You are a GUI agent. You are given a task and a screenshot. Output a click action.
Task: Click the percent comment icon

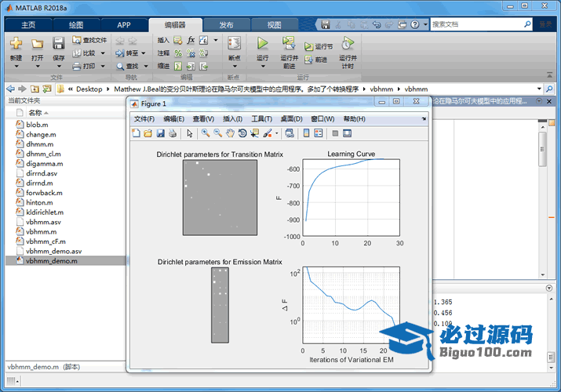tap(178, 53)
